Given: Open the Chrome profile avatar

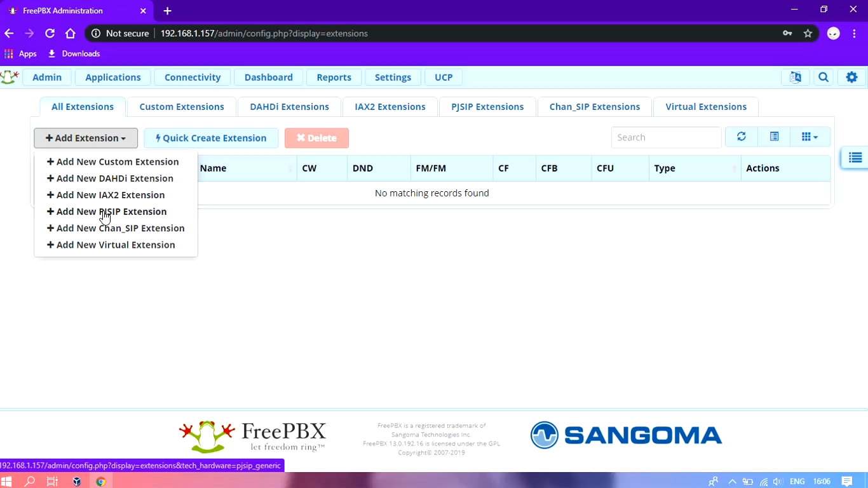Looking at the screenshot, I should tap(834, 33).
